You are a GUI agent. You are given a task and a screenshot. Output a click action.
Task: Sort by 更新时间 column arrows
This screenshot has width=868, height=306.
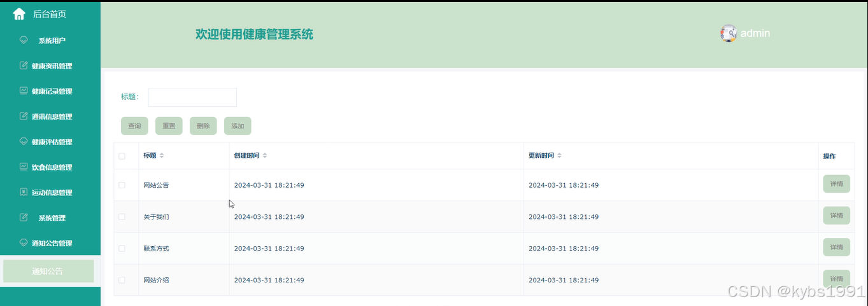559,156
